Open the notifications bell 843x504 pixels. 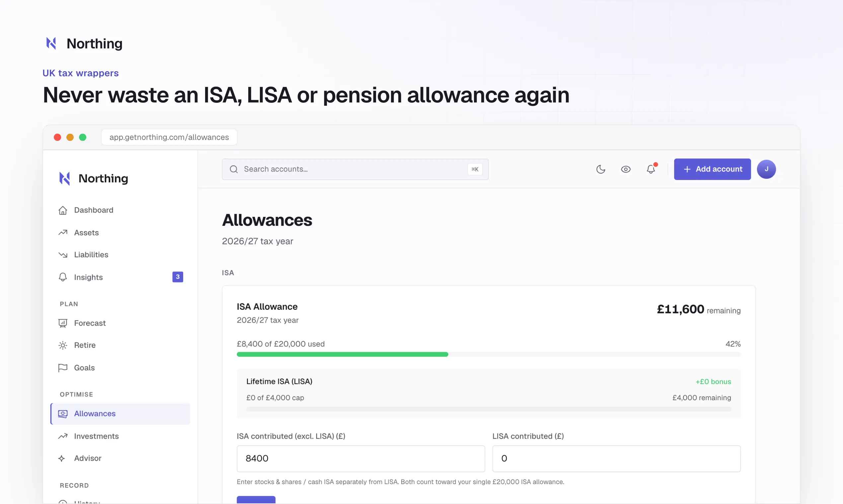point(651,169)
